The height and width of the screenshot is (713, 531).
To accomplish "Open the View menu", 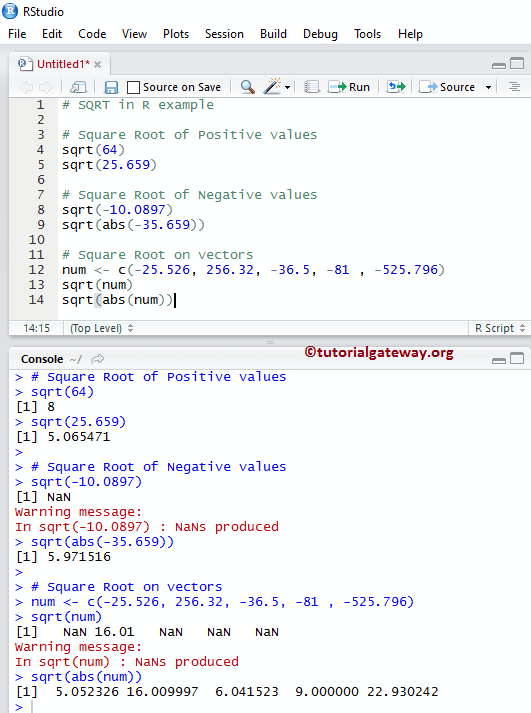I will click(x=134, y=34).
